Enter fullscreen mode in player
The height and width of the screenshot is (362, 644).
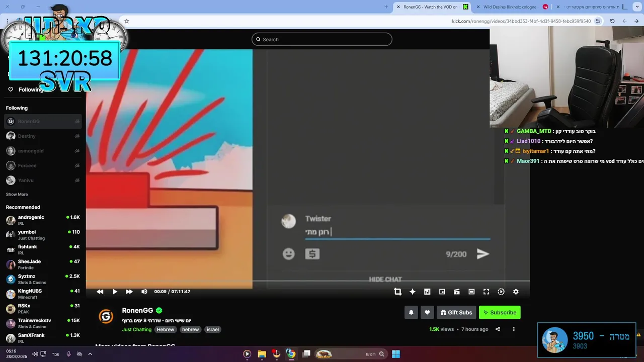point(486,292)
